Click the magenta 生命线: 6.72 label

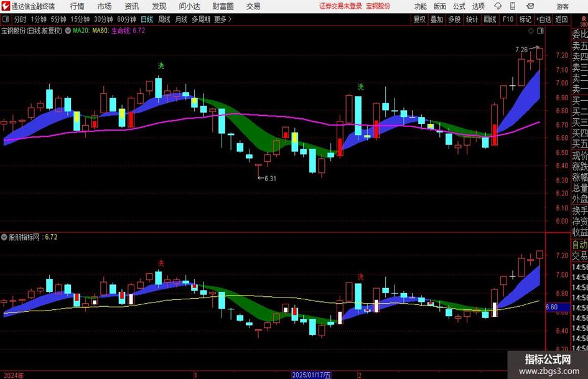(128, 30)
